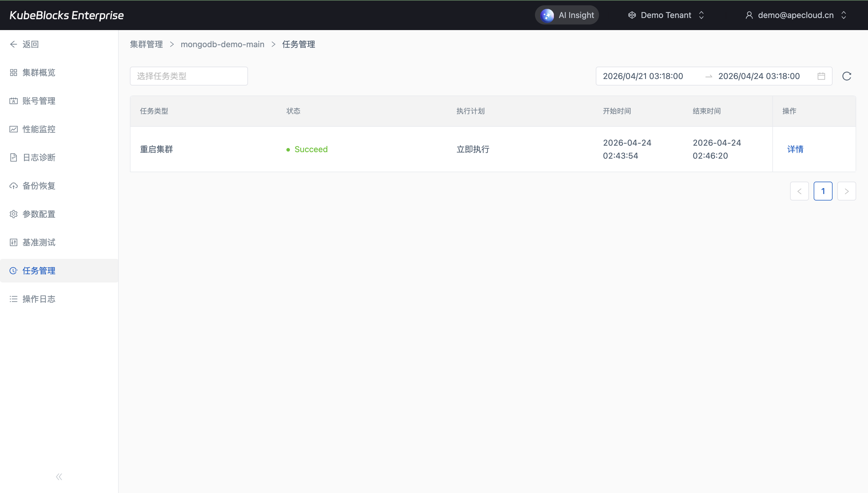The height and width of the screenshot is (493, 868).
Task: Click the back arrow icon labeled 返回
Action: pyautogui.click(x=14, y=44)
